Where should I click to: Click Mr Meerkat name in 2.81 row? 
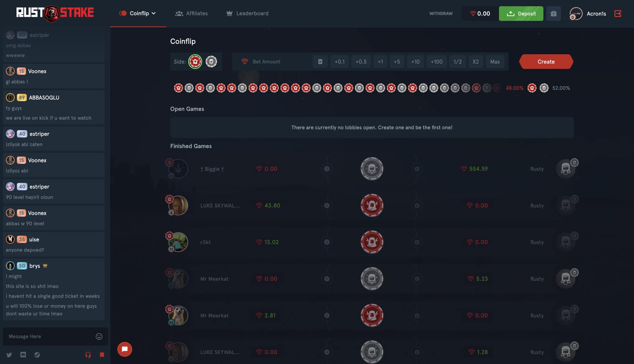click(x=214, y=316)
